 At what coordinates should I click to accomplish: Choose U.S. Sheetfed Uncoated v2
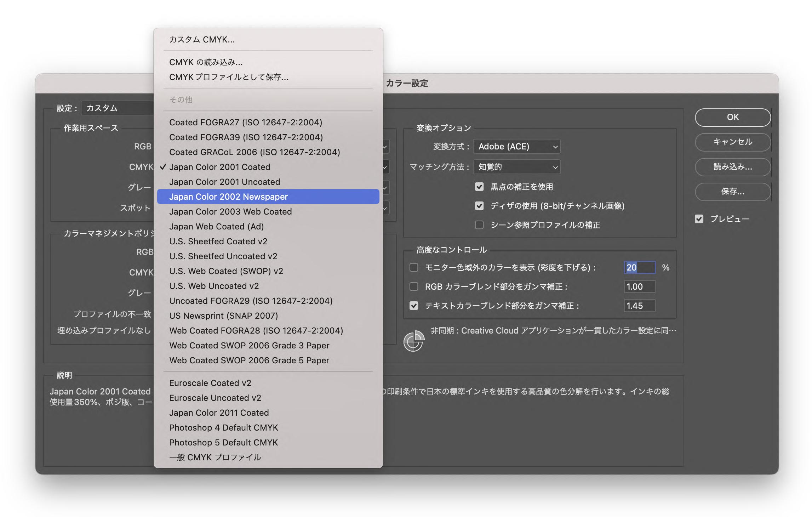(x=268, y=256)
